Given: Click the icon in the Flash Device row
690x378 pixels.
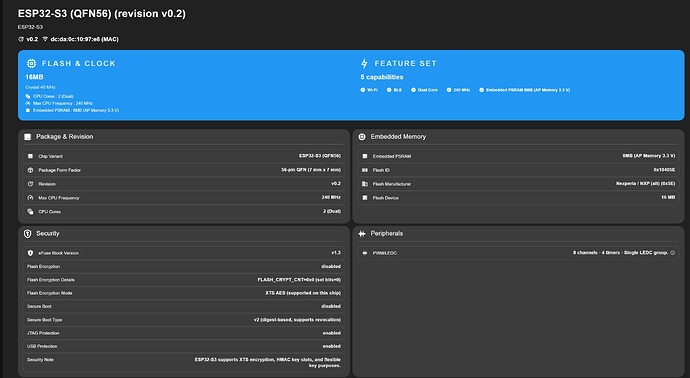Looking at the screenshot, I should [365, 198].
